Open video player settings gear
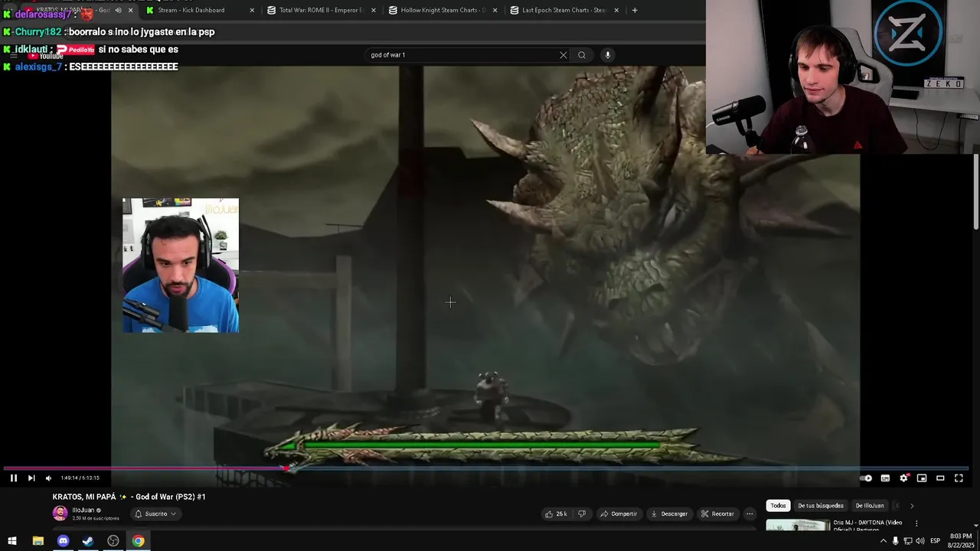 [x=903, y=478]
